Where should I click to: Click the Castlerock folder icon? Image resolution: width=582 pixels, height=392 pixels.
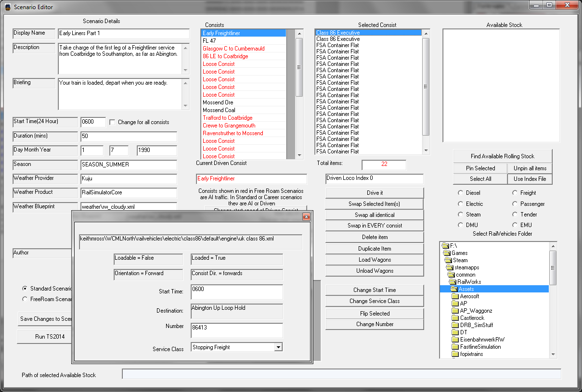[x=455, y=318]
